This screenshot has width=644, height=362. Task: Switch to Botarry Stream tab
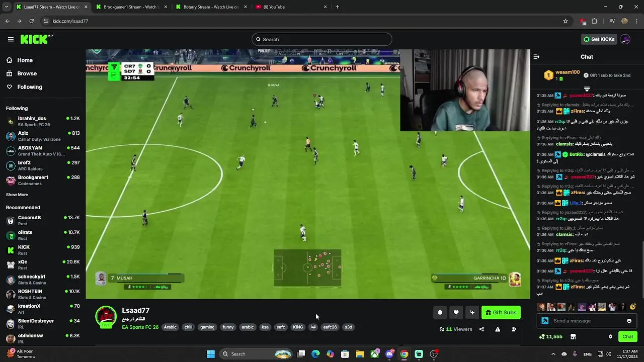pos(211,7)
